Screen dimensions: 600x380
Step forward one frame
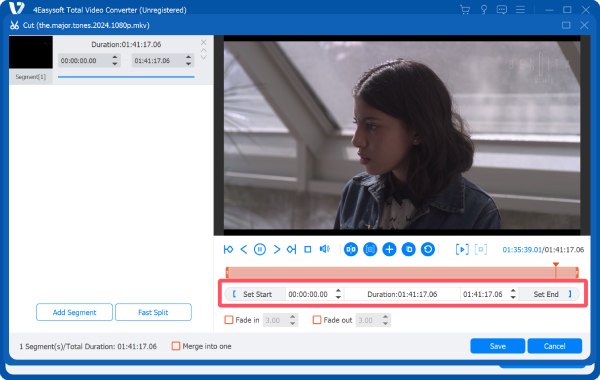click(277, 250)
